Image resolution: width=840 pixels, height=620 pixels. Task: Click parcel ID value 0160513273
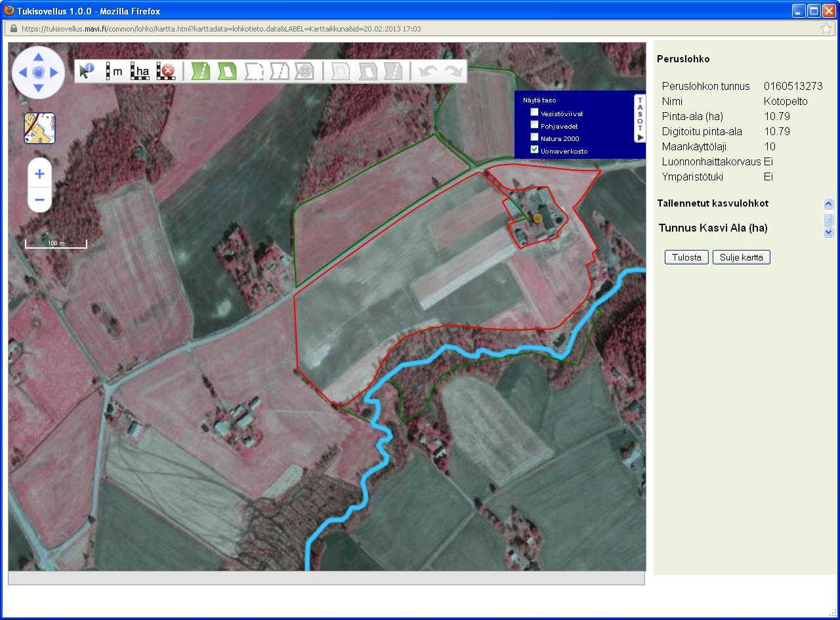point(793,86)
